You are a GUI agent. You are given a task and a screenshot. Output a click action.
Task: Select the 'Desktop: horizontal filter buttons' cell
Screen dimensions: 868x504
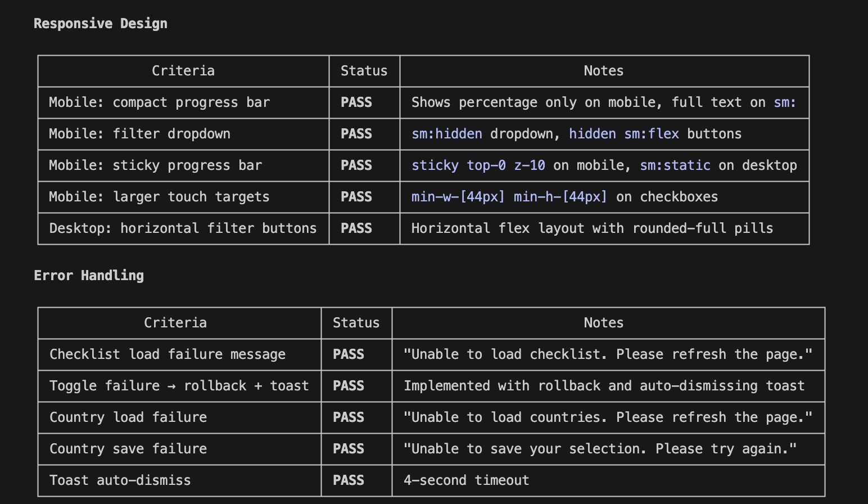pyautogui.click(x=183, y=228)
